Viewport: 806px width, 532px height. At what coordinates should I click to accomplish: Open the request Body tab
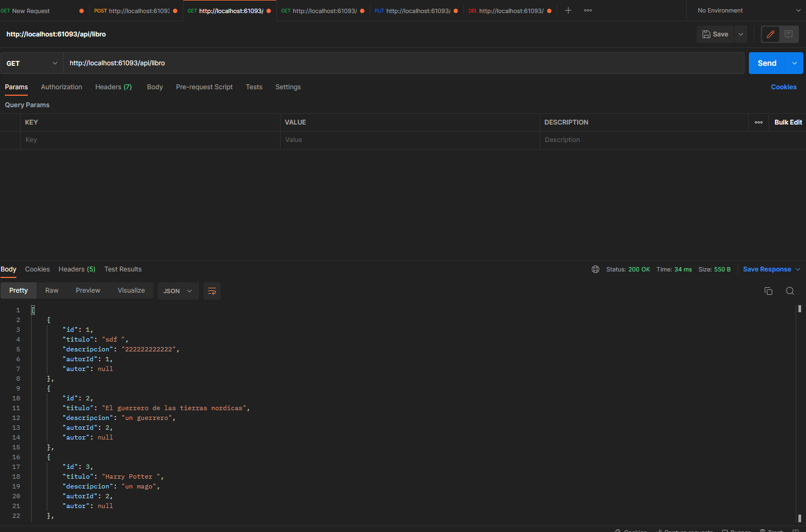tap(155, 87)
